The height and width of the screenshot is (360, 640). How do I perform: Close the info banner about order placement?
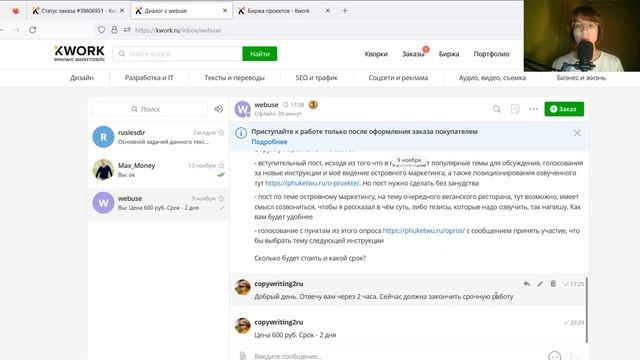577,133
